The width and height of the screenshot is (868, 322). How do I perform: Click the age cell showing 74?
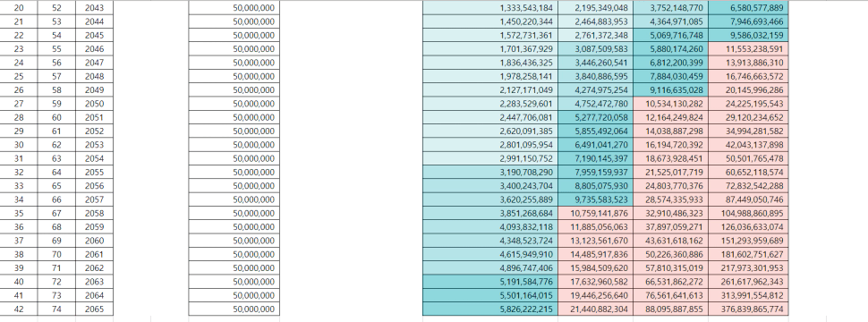pos(57,309)
